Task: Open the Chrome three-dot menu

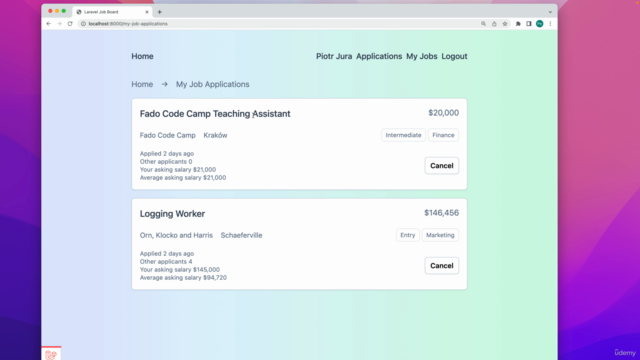Action: pyautogui.click(x=550, y=24)
